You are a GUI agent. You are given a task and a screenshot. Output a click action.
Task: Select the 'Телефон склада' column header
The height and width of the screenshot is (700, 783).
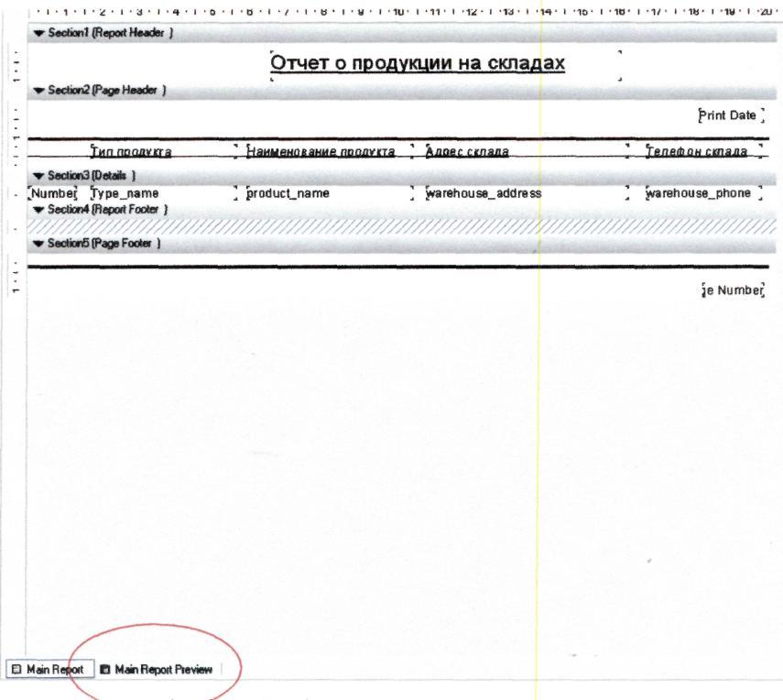[704, 151]
